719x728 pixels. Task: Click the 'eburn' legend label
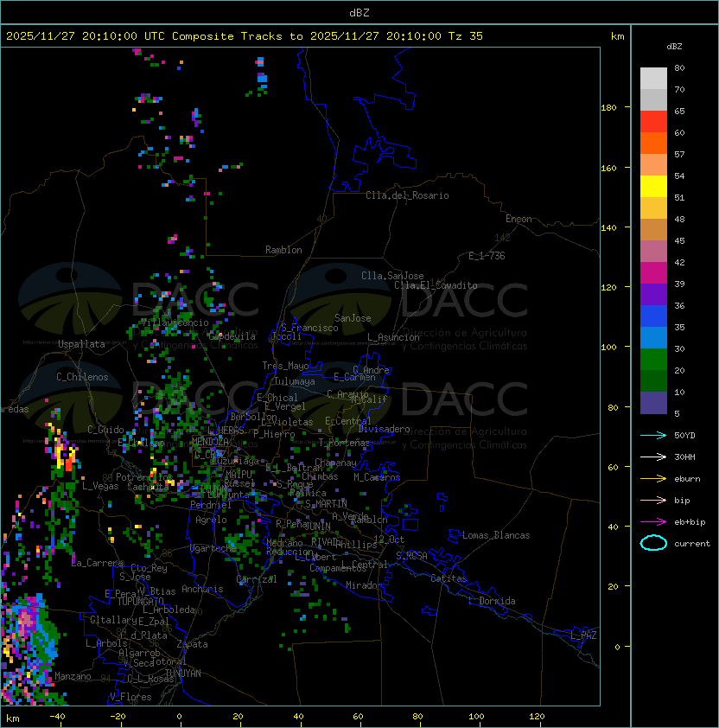click(x=687, y=479)
